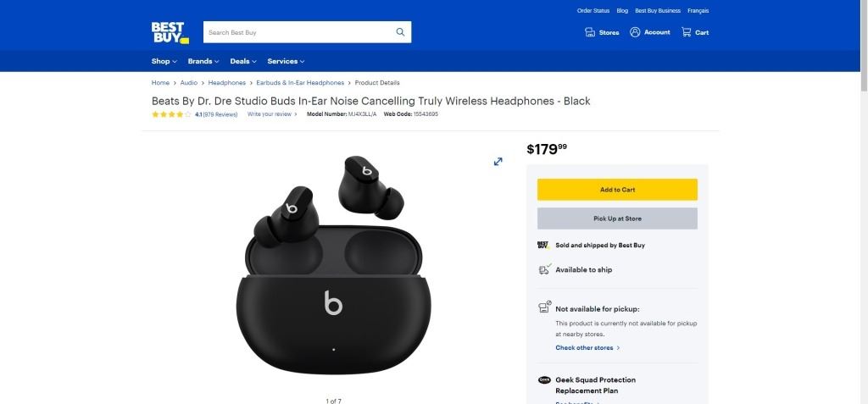868x404 pixels.
Task: Click the Geek Squad badge icon
Action: [544, 380]
